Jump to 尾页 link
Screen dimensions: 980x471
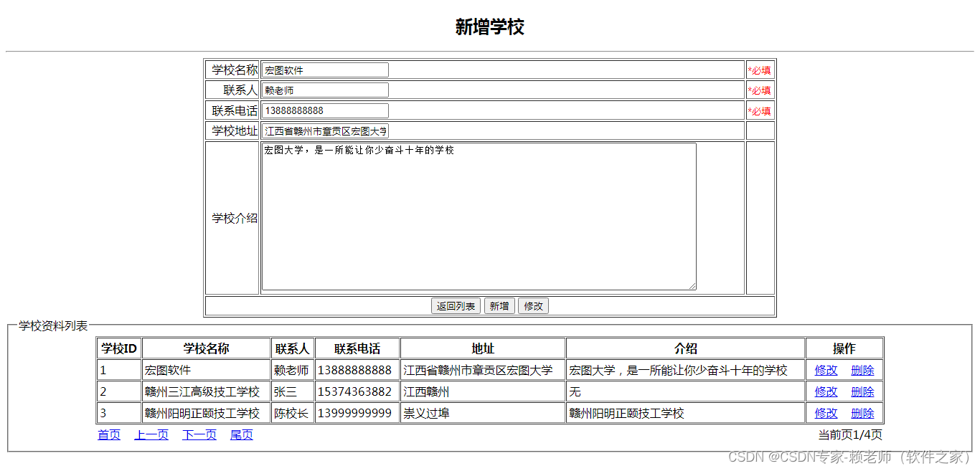(242, 434)
